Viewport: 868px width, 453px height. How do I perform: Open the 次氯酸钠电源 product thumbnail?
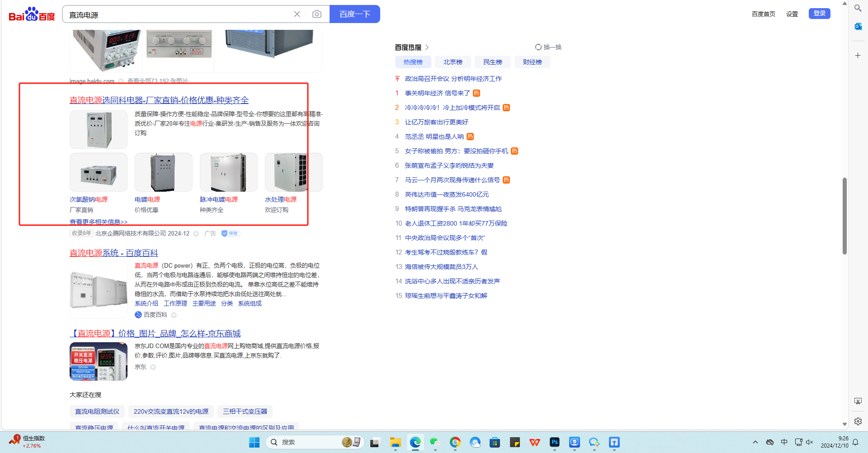pyautogui.click(x=99, y=172)
